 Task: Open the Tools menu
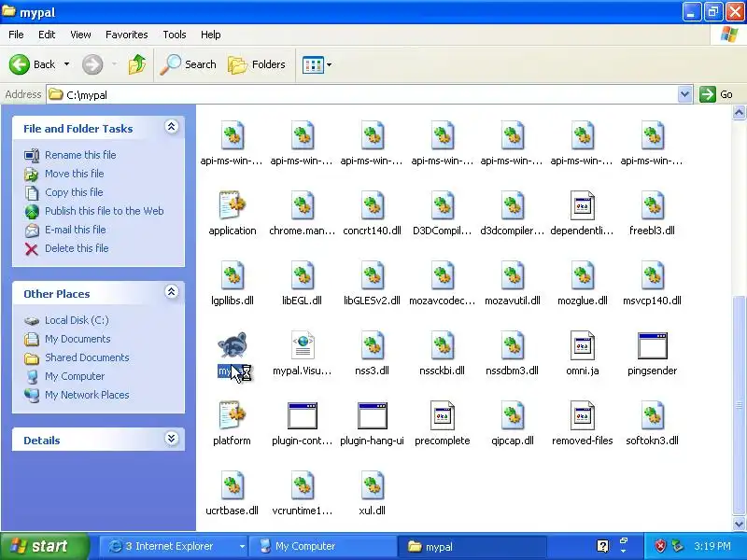[x=175, y=35]
